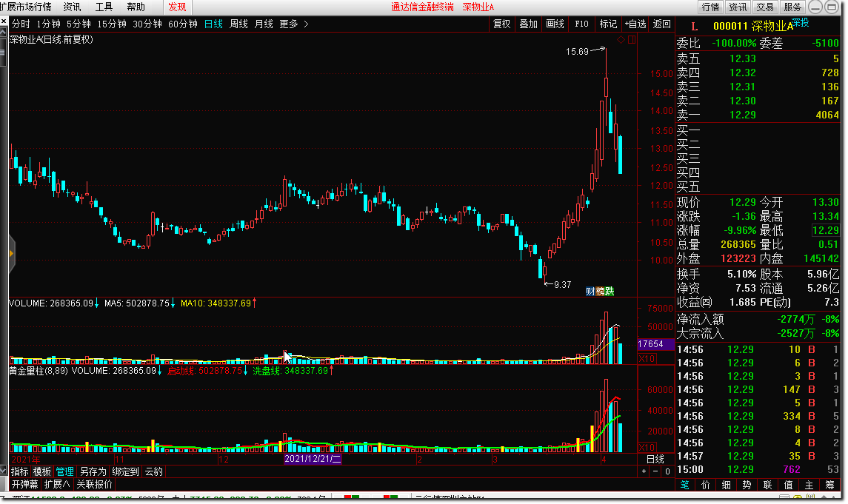
Task: Select the 笔 tick tab
Action: point(685,485)
